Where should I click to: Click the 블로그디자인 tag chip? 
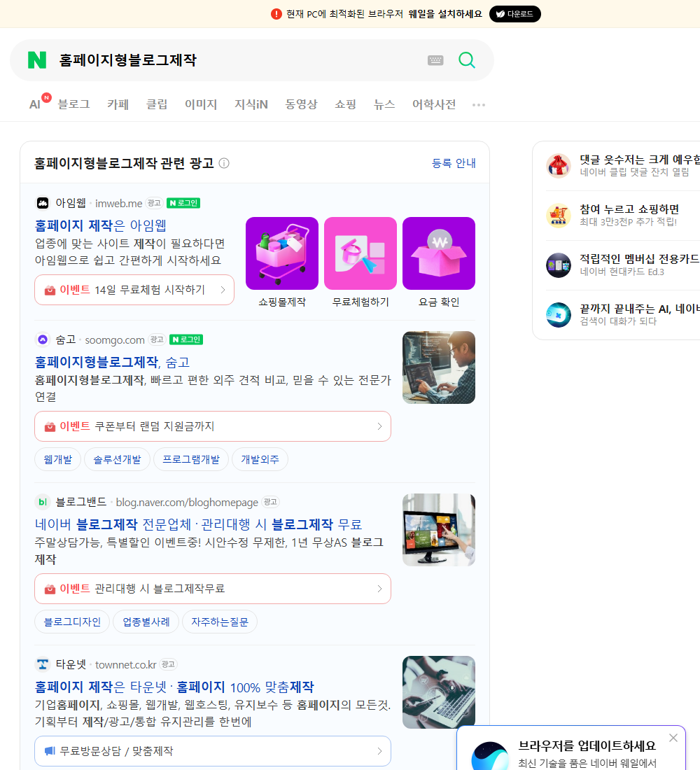(72, 622)
